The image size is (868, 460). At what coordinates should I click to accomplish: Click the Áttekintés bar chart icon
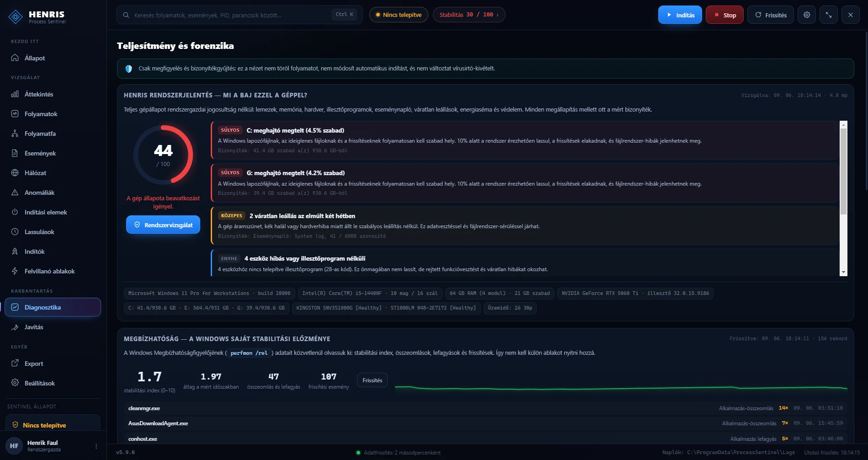(x=15, y=94)
